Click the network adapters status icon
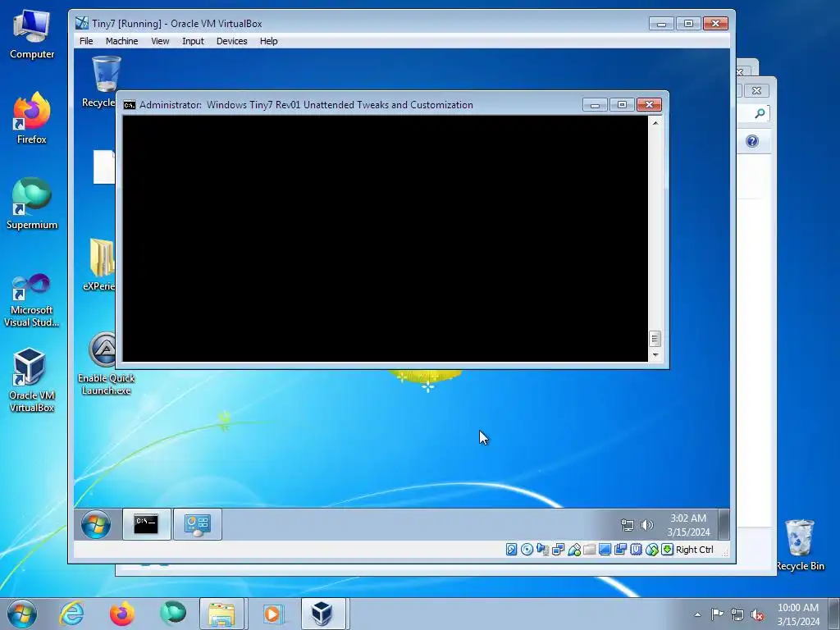 pos(558,550)
